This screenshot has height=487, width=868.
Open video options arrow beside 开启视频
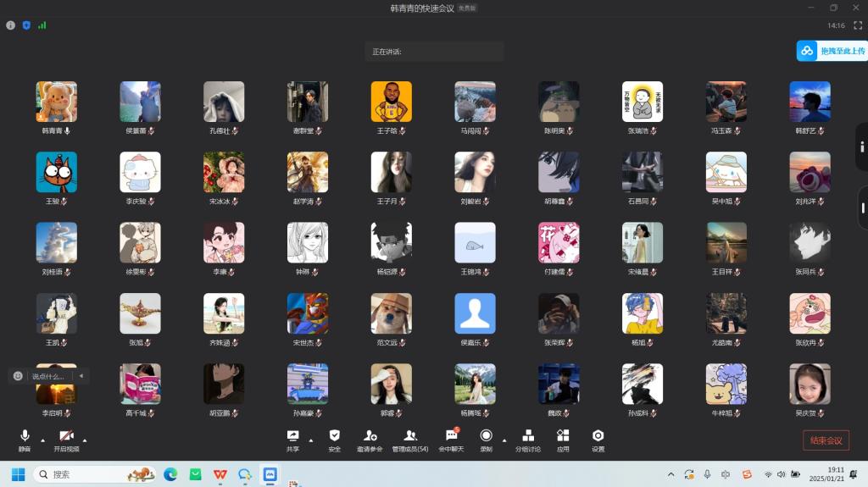coord(86,440)
